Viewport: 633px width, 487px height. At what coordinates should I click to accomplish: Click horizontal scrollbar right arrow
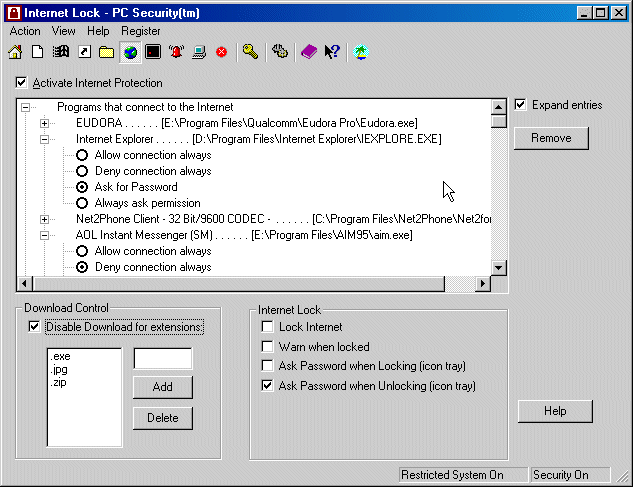482,283
